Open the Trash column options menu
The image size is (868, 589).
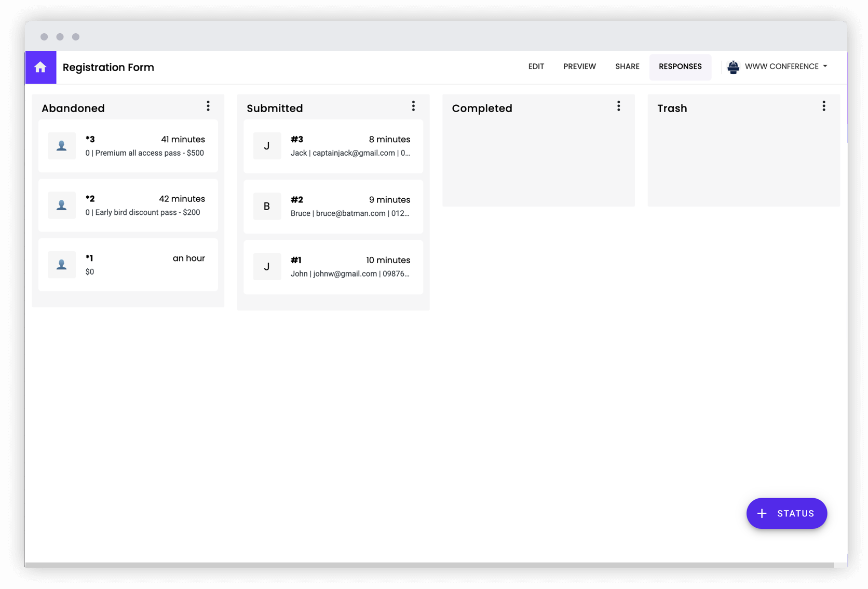(823, 106)
